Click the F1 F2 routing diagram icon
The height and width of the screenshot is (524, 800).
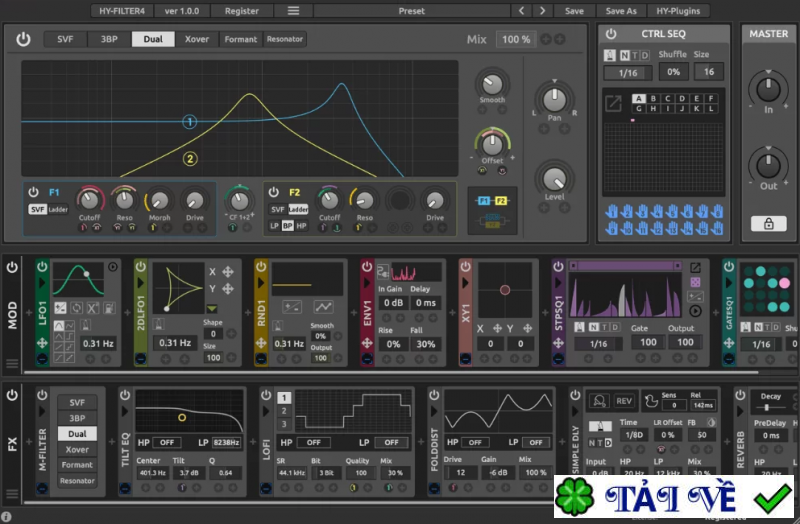pyautogui.click(x=493, y=209)
